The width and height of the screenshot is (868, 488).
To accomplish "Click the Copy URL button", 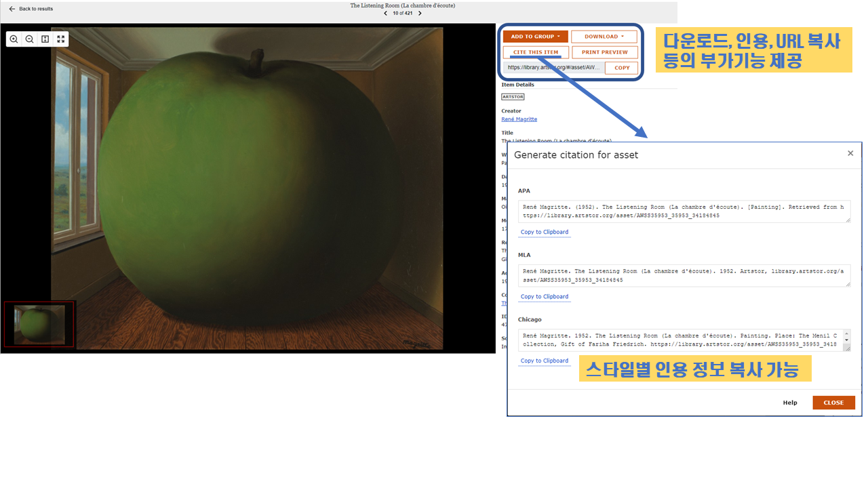I will [x=622, y=68].
